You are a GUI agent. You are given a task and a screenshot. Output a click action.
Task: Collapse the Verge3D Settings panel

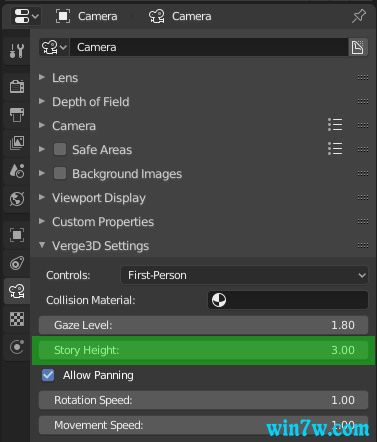(42, 245)
